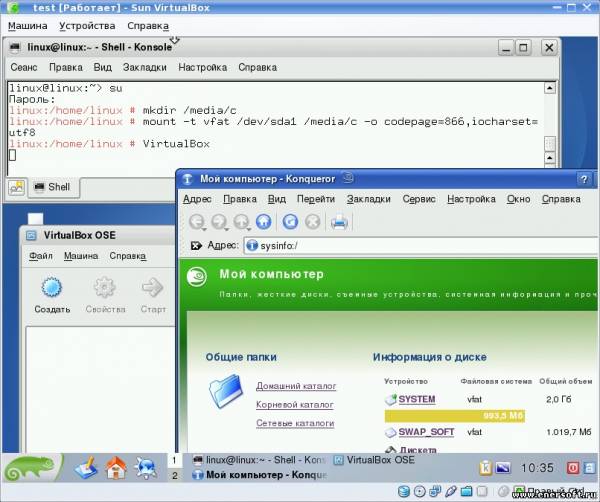
Task: Go to Home in Konqueror toolbar
Action: click(264, 222)
